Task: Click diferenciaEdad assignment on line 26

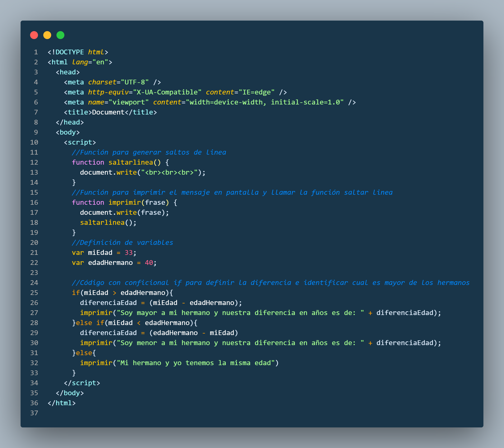Action: [161, 303]
